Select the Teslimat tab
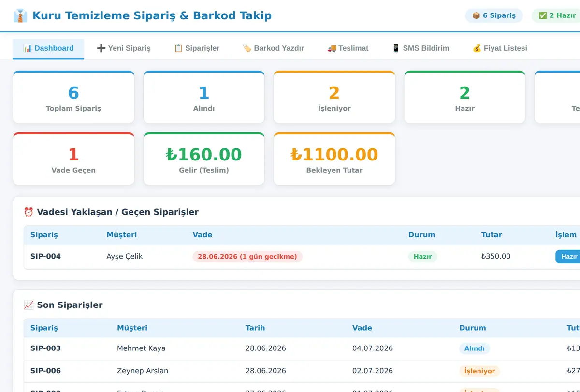580x392 pixels. tap(348, 48)
